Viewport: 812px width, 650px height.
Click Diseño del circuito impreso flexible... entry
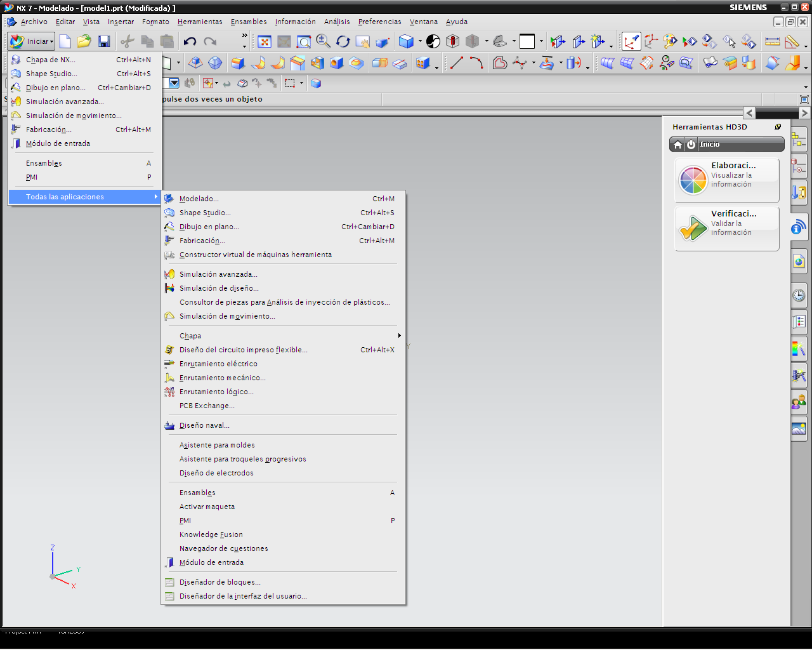pos(283,350)
